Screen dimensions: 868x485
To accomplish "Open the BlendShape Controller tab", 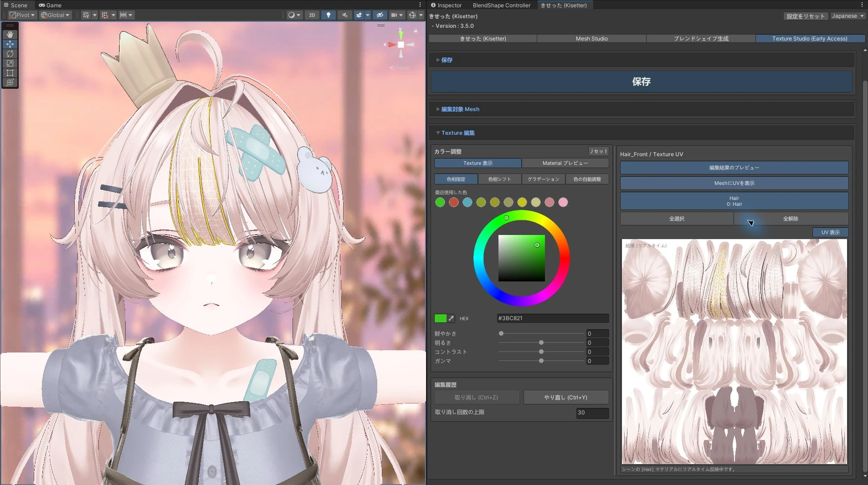I will point(501,5).
